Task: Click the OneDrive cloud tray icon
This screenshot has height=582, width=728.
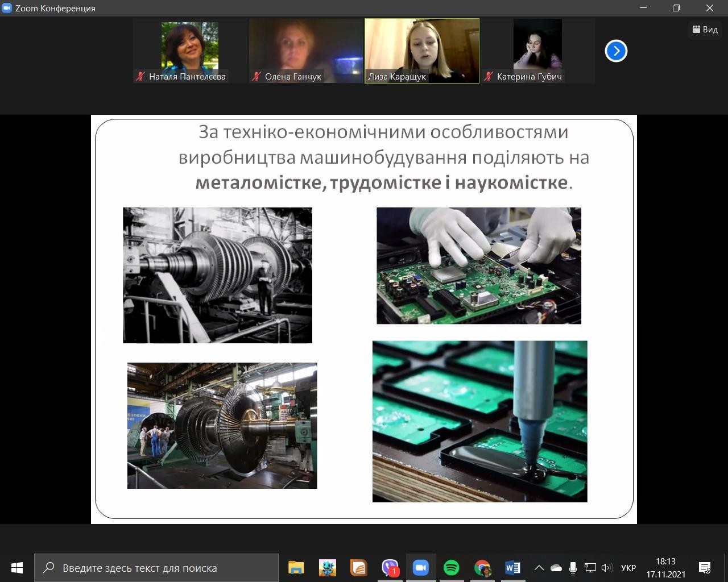Action: [556, 568]
